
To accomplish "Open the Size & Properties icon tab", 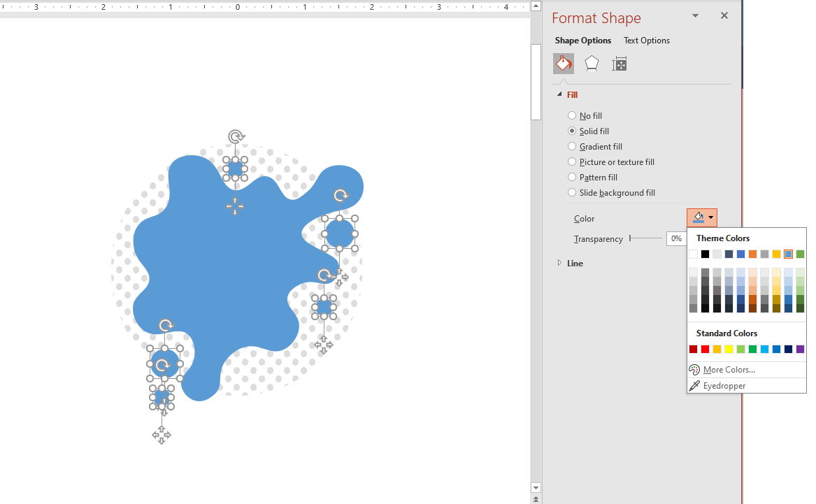I will click(x=619, y=64).
